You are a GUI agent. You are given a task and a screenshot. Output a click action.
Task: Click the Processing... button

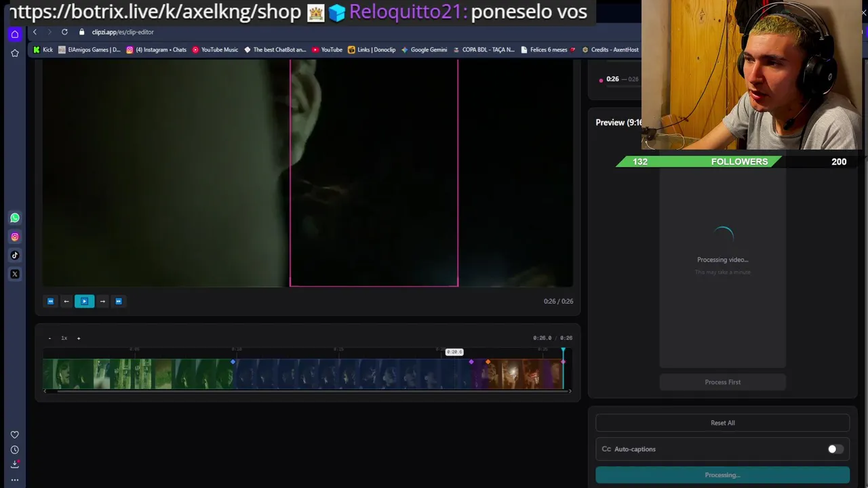coord(722,475)
